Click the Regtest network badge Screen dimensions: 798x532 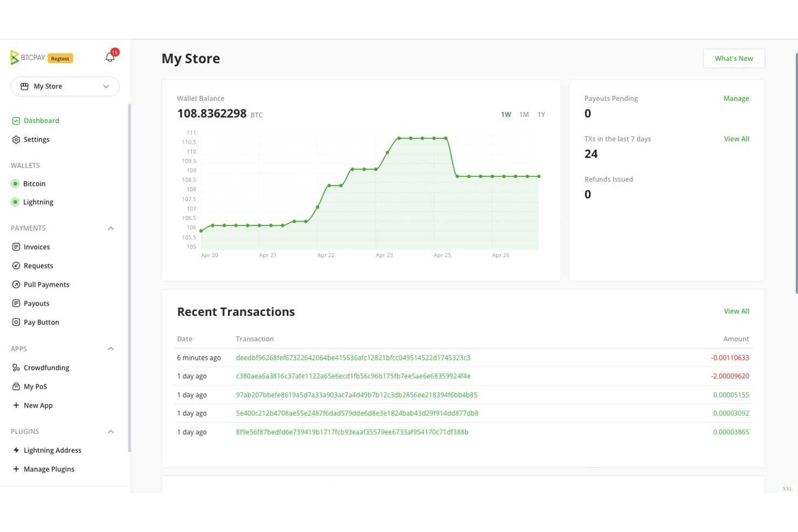click(60, 58)
